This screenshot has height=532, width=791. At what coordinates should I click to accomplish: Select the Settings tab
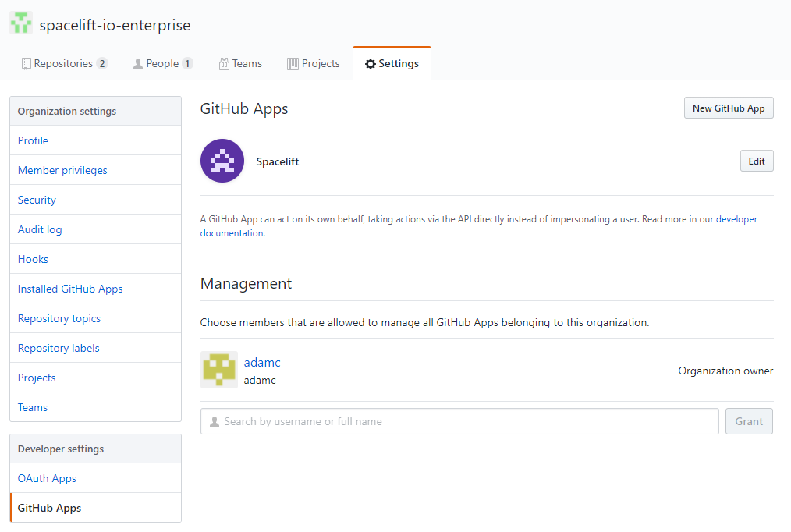[392, 64]
